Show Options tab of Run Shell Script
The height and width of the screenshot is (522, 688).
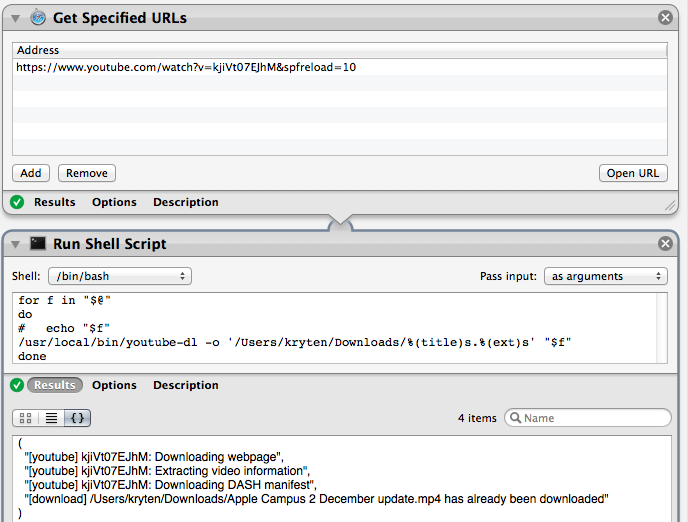114,385
